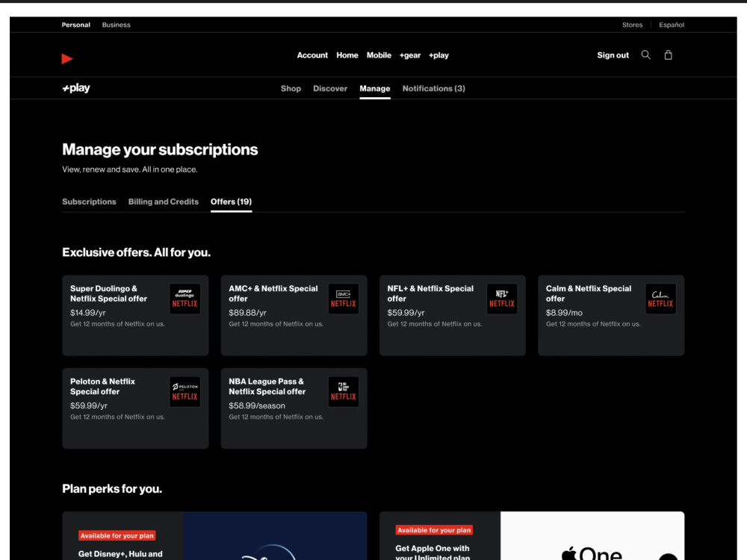747x560 pixels.
Task: Click the $14.99/yr price text
Action: [x=87, y=313]
